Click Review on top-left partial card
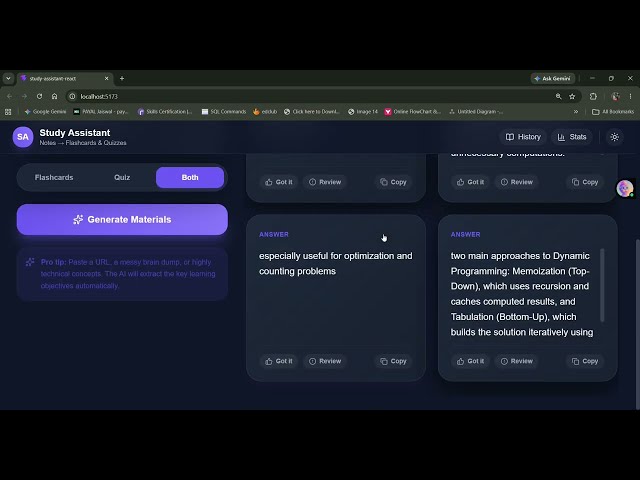Screen dimensions: 640x480 pyautogui.click(x=325, y=182)
